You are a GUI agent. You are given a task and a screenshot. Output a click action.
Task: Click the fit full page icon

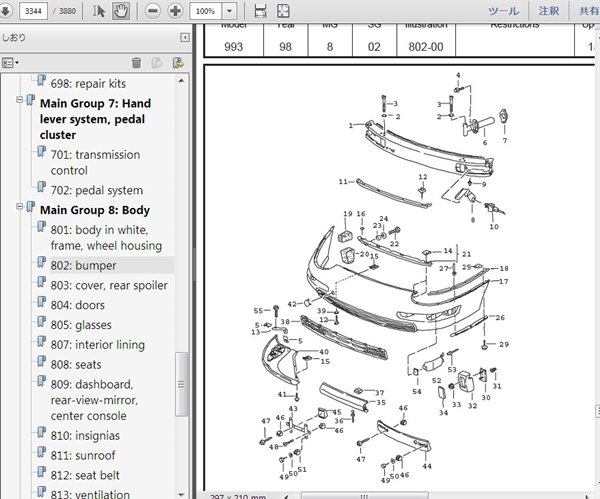(283, 11)
